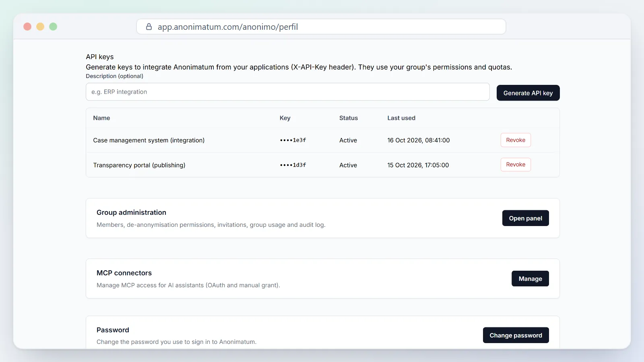Click the masked key ending 1e3f
This screenshot has height=362, width=644.
click(293, 140)
